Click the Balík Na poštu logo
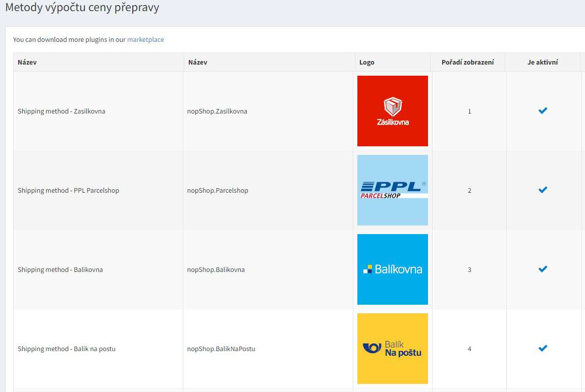The height and width of the screenshot is (392, 585). [x=392, y=348]
